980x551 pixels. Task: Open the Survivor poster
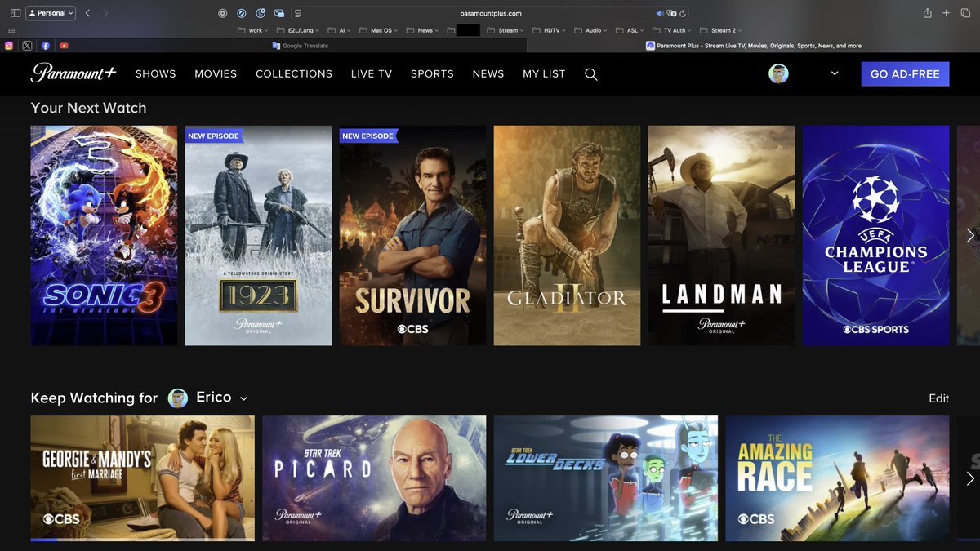(x=412, y=235)
